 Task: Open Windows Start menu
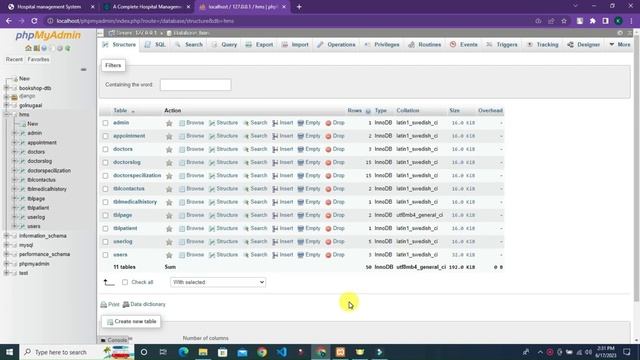pos(9,352)
